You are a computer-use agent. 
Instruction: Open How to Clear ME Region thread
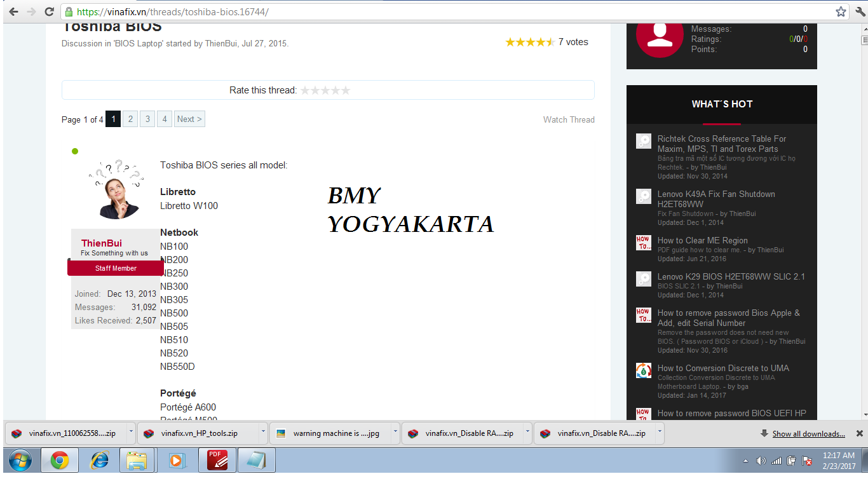click(703, 240)
